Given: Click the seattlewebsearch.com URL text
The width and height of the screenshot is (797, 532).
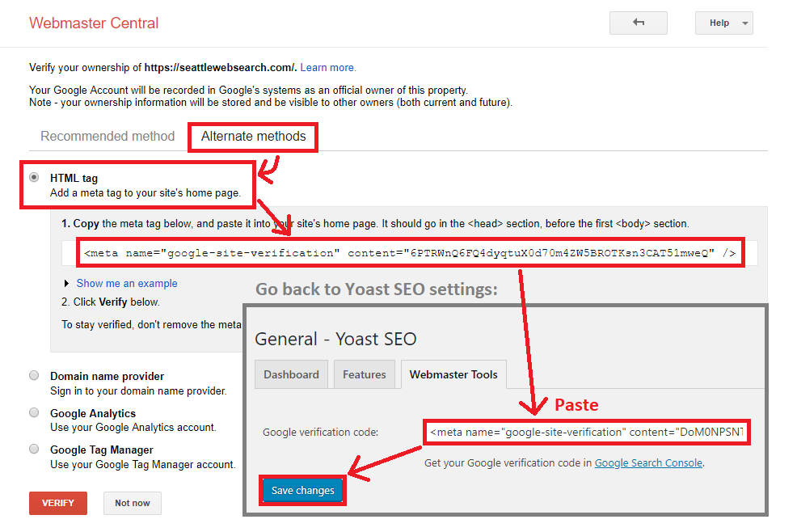Looking at the screenshot, I should [x=220, y=68].
